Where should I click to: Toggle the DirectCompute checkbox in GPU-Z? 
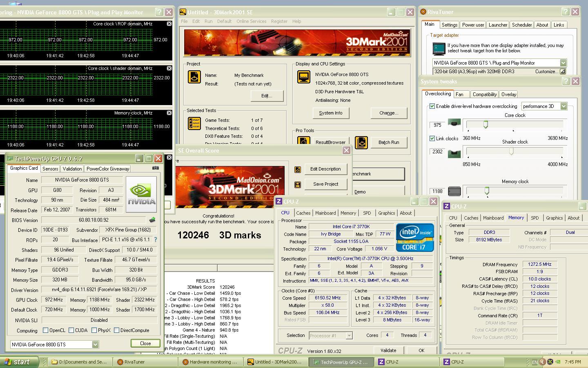[x=116, y=330]
